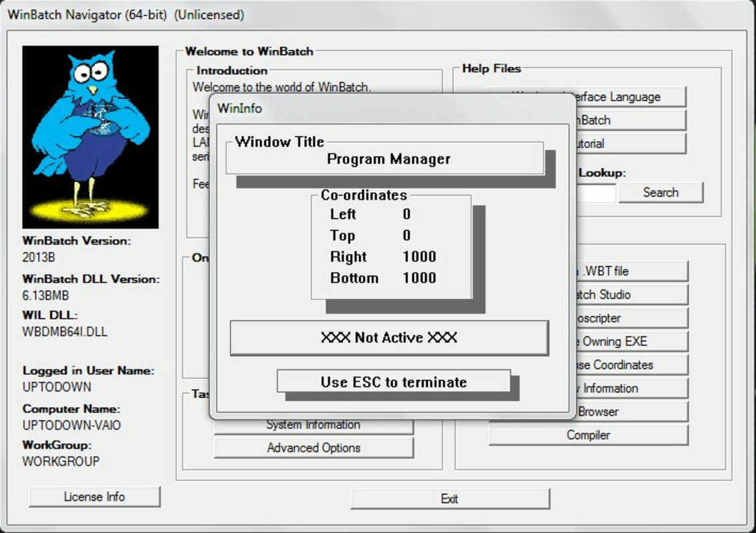Click the Coordinates button in Navigator

632,365
